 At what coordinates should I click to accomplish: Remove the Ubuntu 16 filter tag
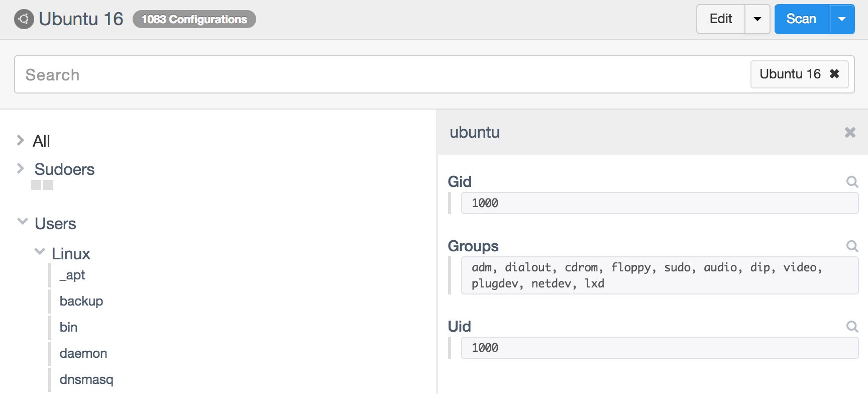[x=834, y=74]
